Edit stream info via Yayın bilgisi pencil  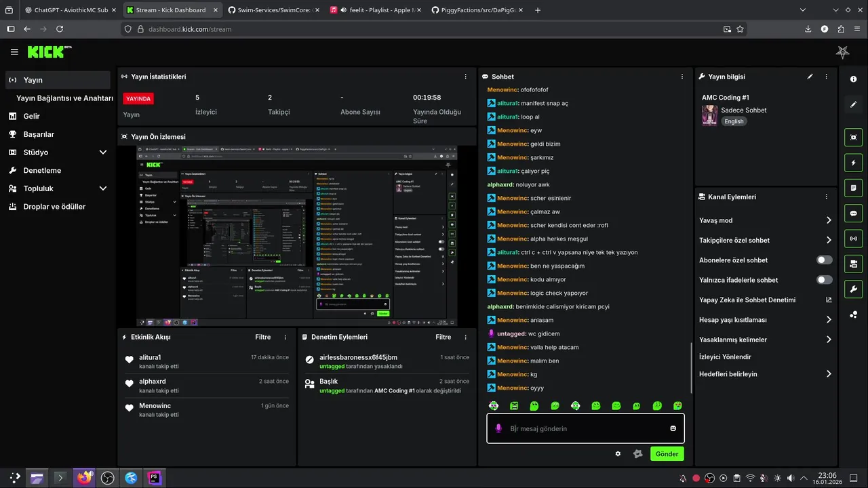(x=810, y=77)
